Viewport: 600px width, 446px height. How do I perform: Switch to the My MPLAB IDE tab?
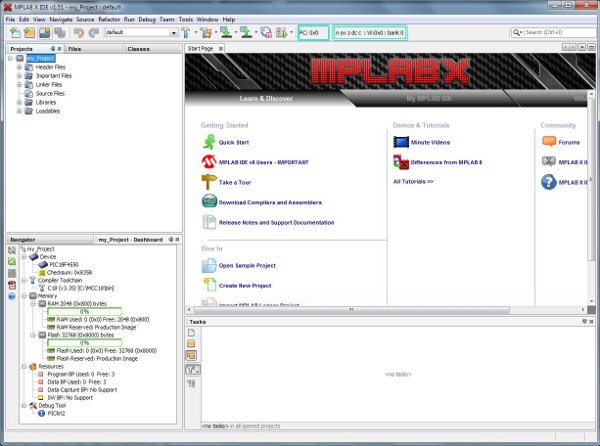[429, 98]
